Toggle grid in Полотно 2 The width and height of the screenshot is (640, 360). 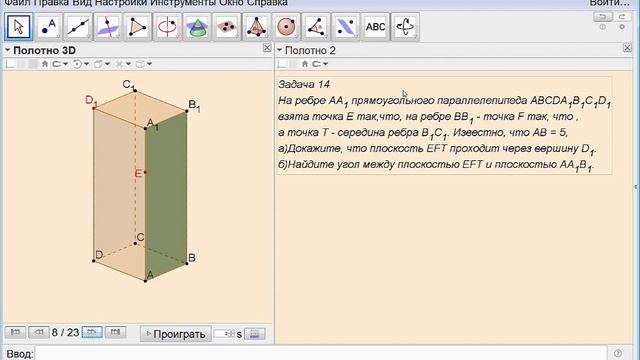point(293,64)
